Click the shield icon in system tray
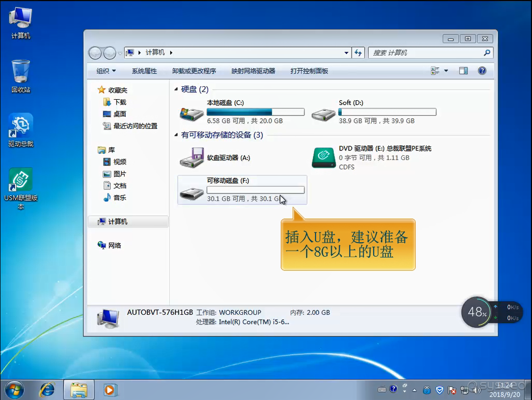The width and height of the screenshot is (532, 400). pyautogui.click(x=439, y=390)
